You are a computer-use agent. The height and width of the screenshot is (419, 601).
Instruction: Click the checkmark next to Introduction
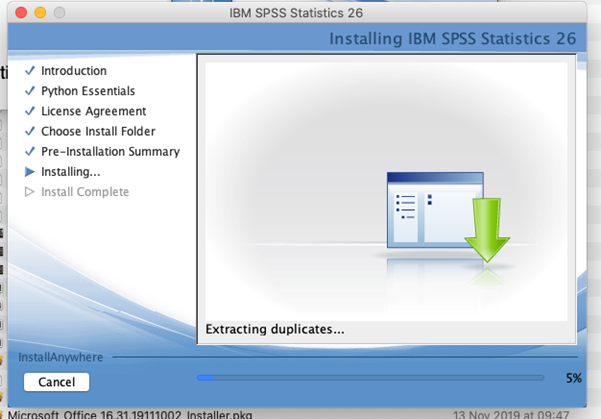(30, 71)
